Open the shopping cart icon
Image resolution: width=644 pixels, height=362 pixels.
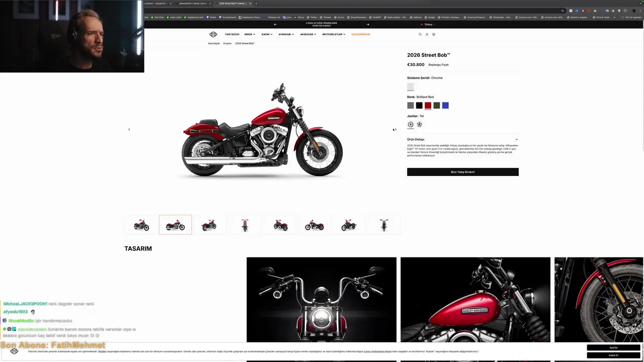[434, 34]
